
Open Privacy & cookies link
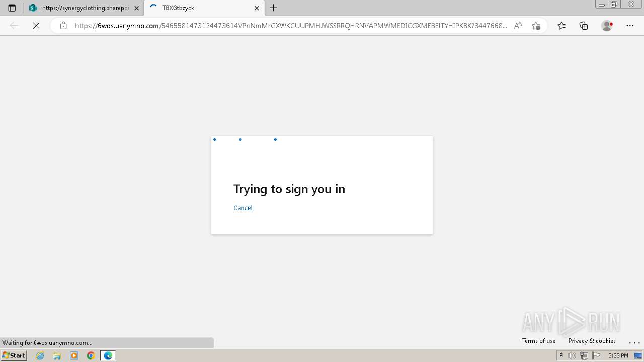(592, 341)
